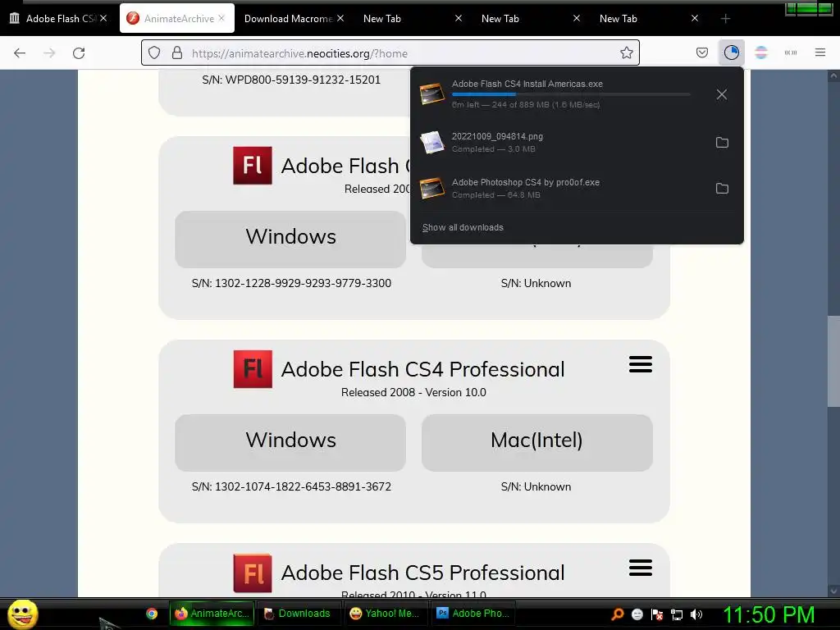This screenshot has height=630, width=840.
Task: Go back using the browser back arrow
Action: [20, 53]
